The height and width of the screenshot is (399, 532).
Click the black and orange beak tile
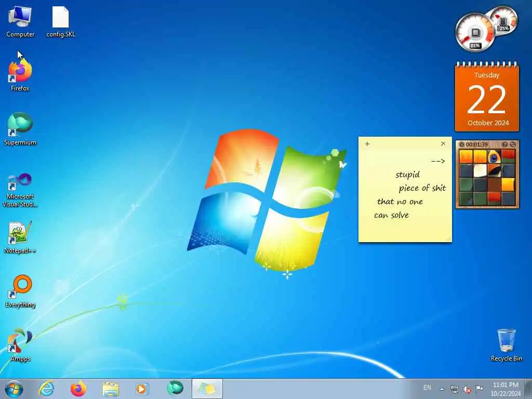(x=494, y=171)
